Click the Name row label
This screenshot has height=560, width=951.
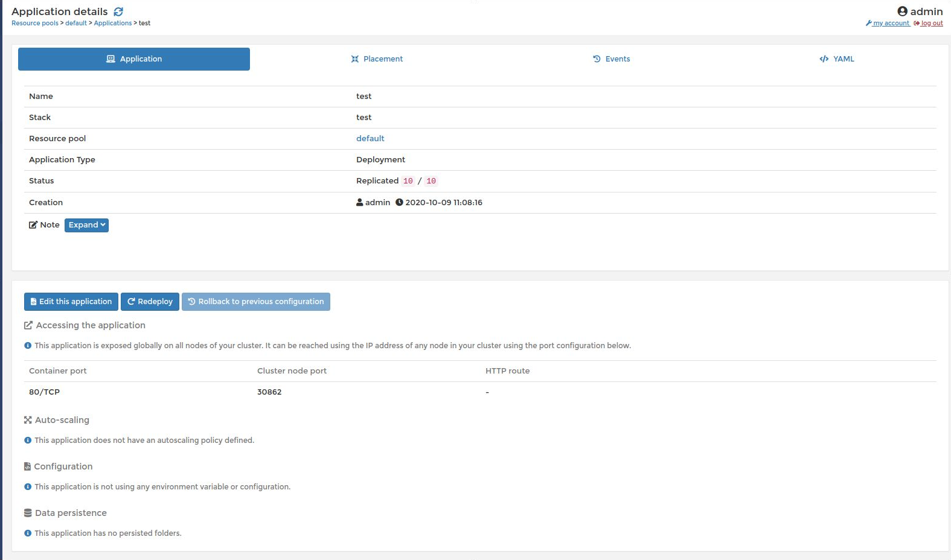41,97
